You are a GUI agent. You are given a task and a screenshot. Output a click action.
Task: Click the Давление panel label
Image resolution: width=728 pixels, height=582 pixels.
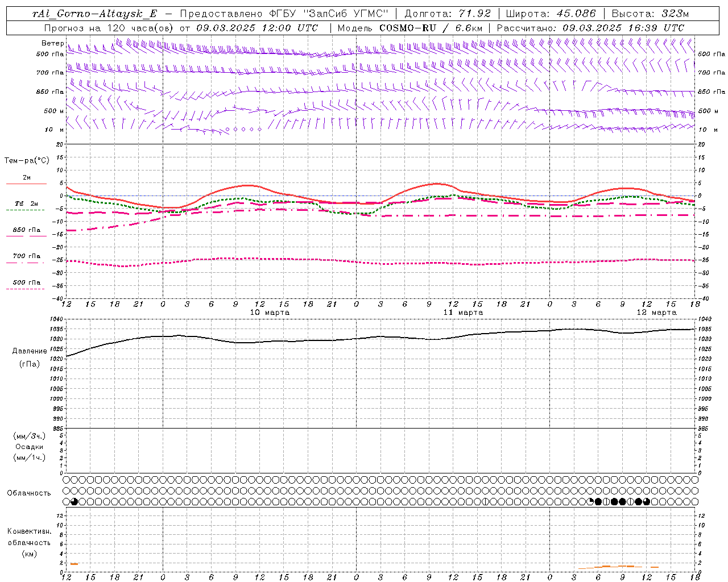(x=30, y=351)
